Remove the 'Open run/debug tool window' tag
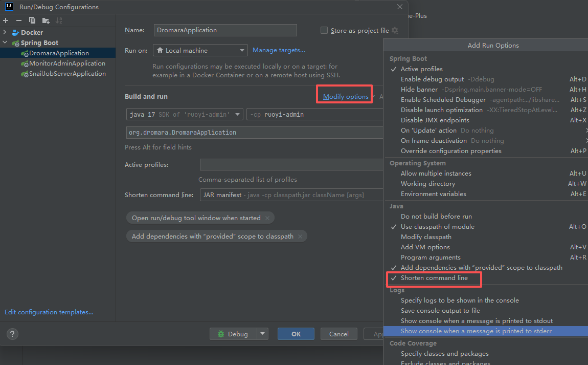The width and height of the screenshot is (588, 365). point(266,218)
